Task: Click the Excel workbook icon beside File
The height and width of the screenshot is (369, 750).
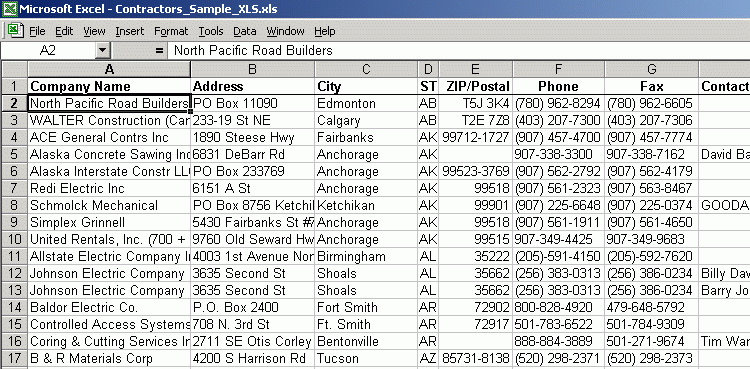Action: pos(15,31)
